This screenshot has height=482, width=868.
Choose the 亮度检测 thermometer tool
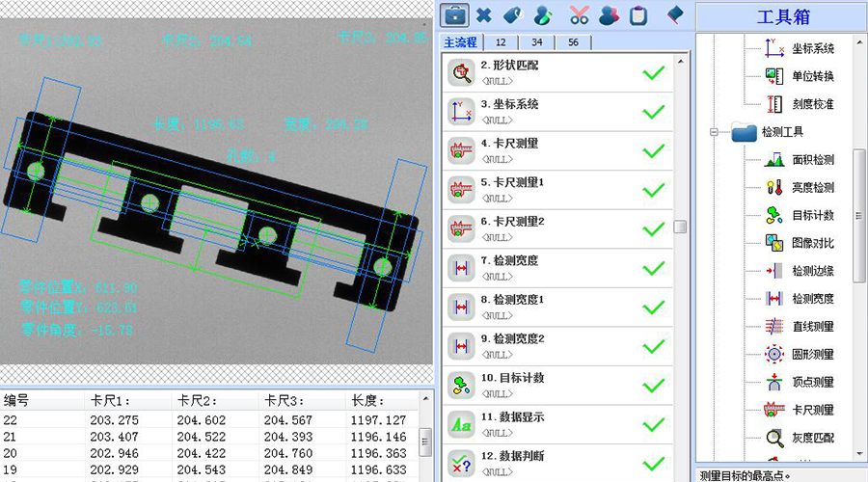pyautogui.click(x=773, y=188)
